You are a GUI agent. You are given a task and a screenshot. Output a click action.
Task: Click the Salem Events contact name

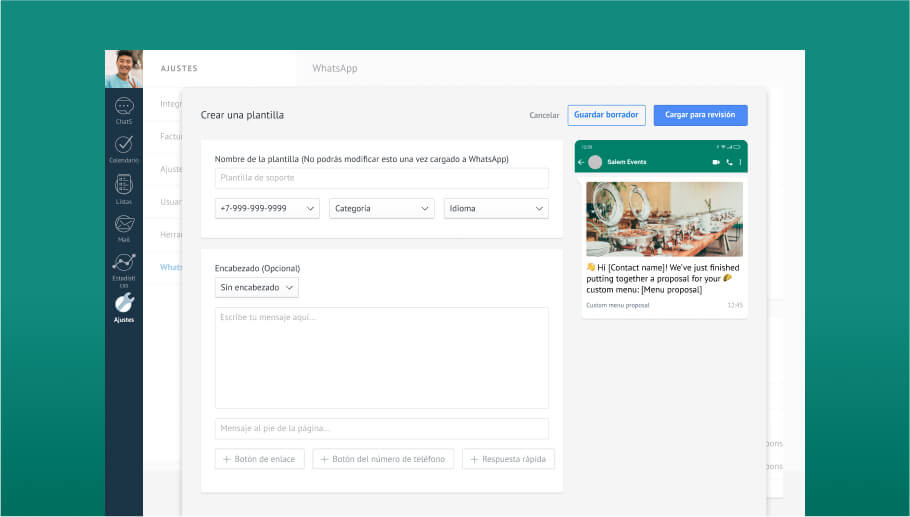point(627,162)
